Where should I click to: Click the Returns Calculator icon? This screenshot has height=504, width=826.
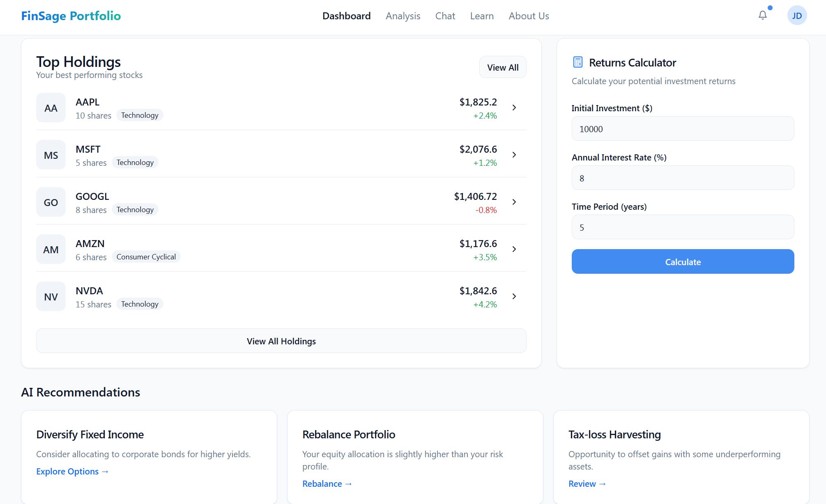578,62
